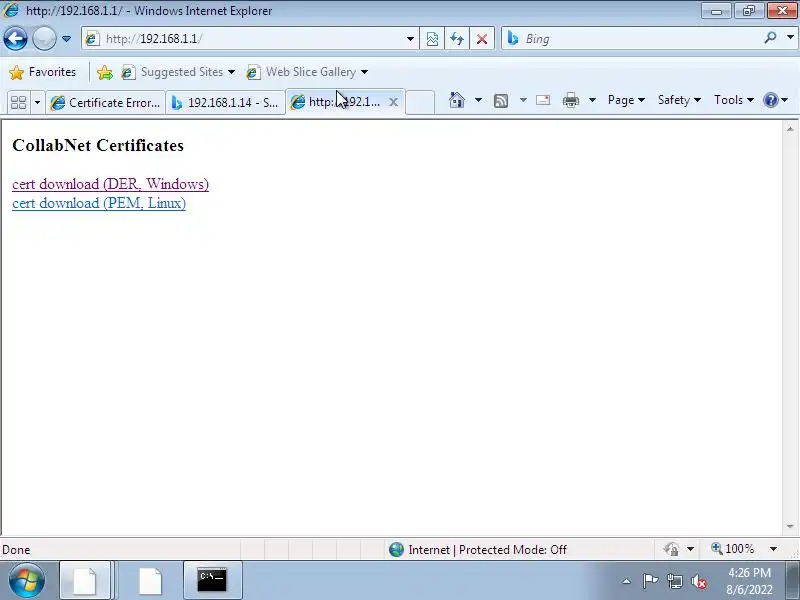Open the Windows Start orb
The height and width of the screenshot is (600, 800).
click(x=27, y=581)
